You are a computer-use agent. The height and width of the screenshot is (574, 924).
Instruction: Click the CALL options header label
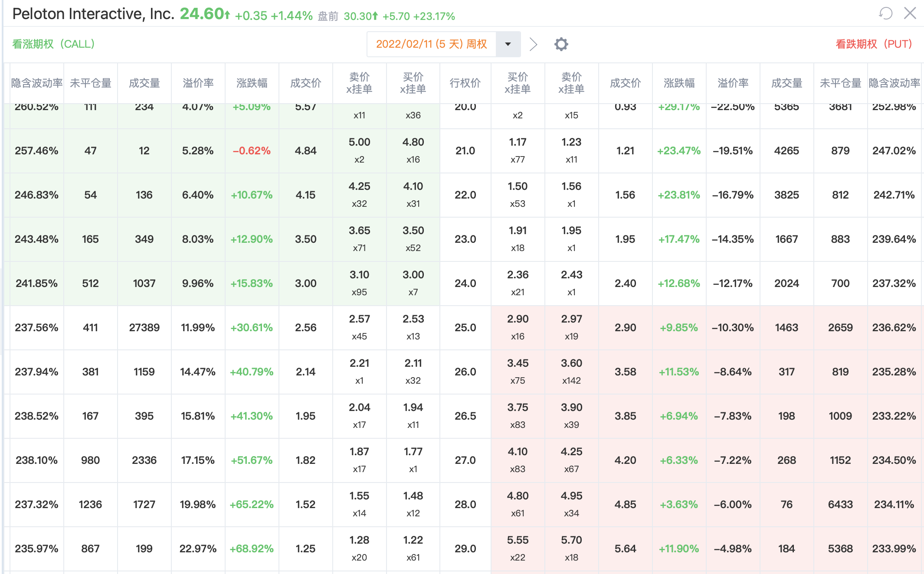(53, 44)
